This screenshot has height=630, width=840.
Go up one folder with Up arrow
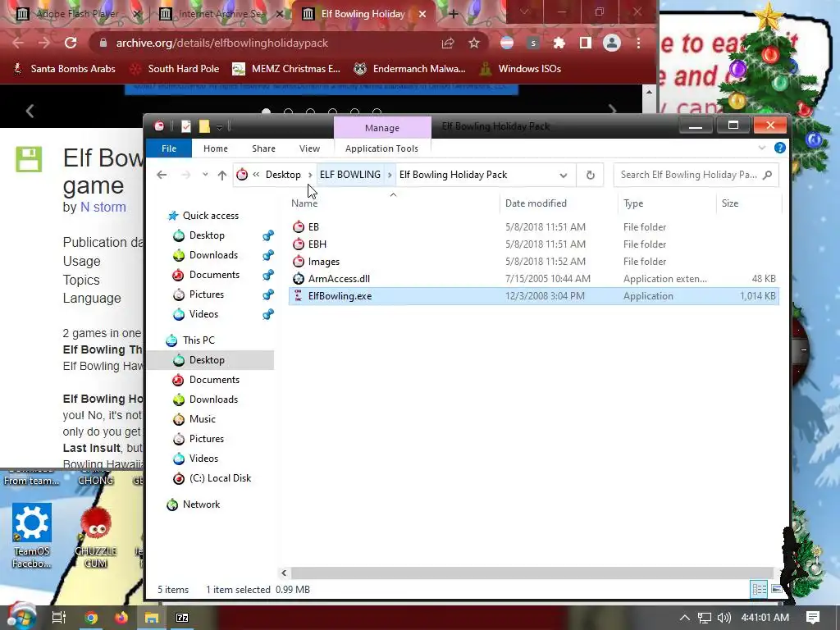221,175
